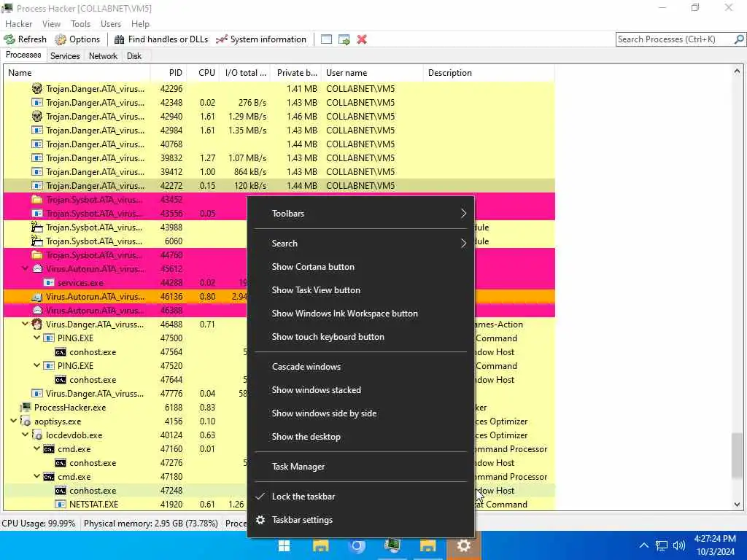
Task: Collapse the aoptisys.exe tree node
Action: coord(13,421)
